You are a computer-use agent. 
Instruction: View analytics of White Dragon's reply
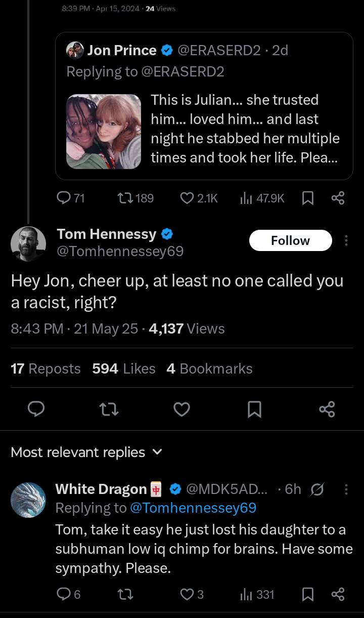pyautogui.click(x=258, y=594)
